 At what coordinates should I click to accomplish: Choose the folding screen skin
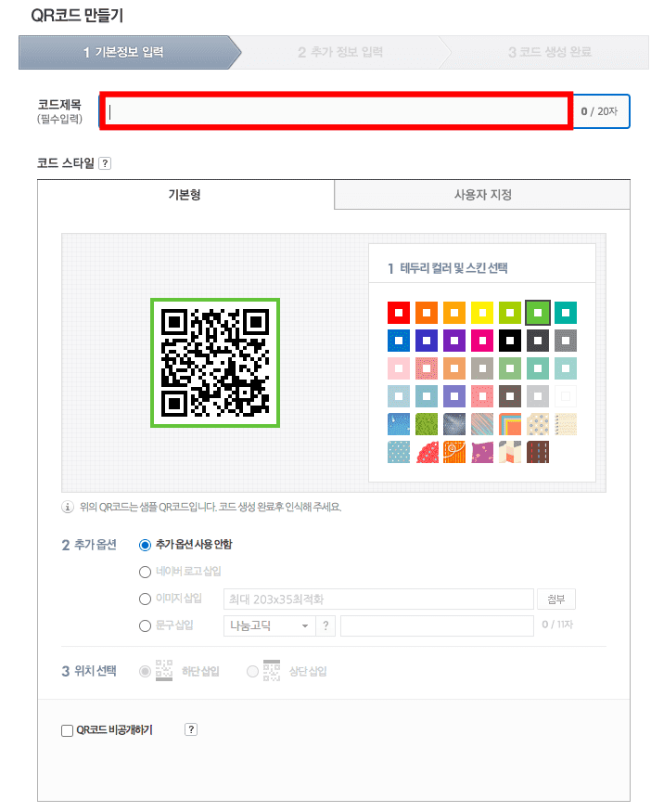click(510, 452)
